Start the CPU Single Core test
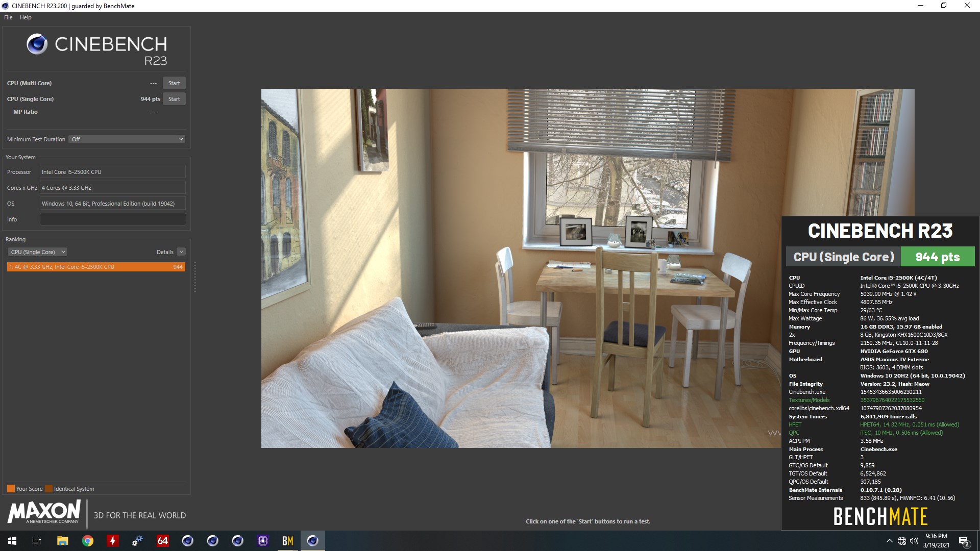Image resolution: width=980 pixels, height=551 pixels. (174, 99)
